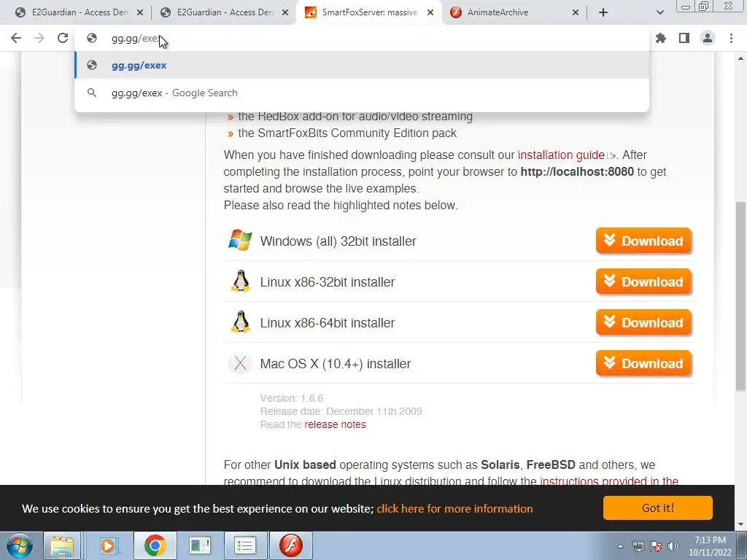Screen dimensions: 747x560
Task: Dismiss cookie banner with Got it!
Action: click(x=657, y=508)
